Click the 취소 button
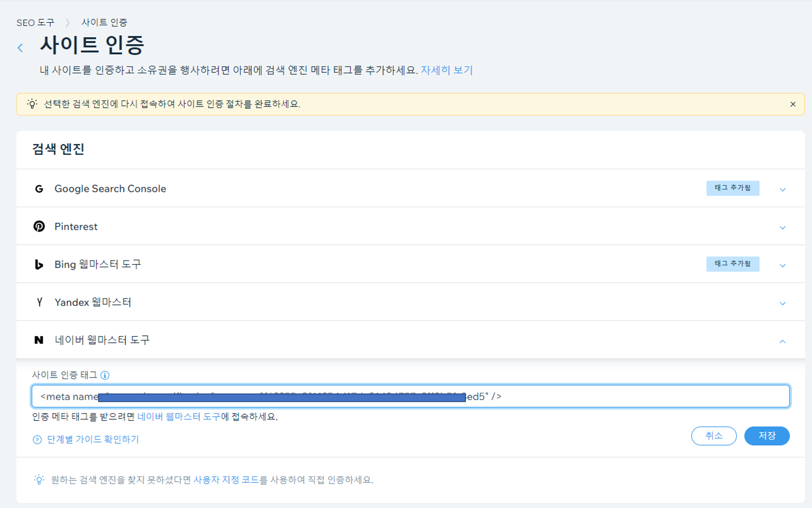Screen dimensions: 812x508 (x=713, y=436)
